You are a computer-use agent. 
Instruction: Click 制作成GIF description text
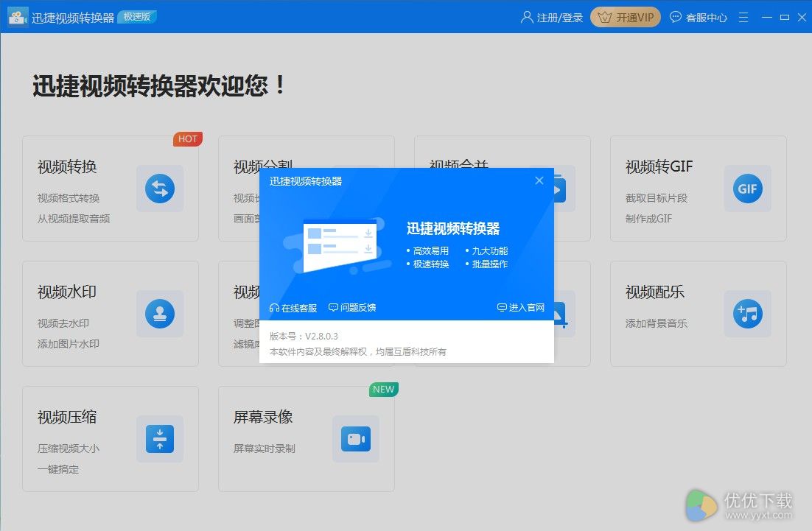pyautogui.click(x=648, y=219)
